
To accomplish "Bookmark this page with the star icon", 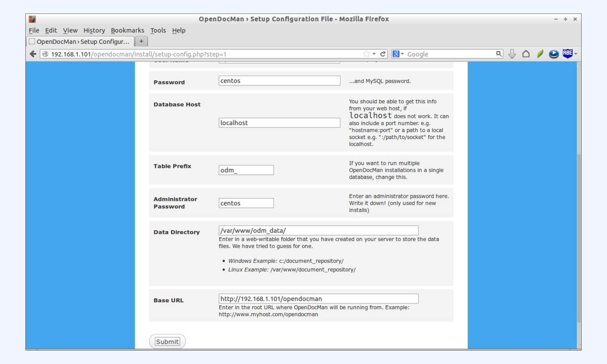I will point(366,54).
